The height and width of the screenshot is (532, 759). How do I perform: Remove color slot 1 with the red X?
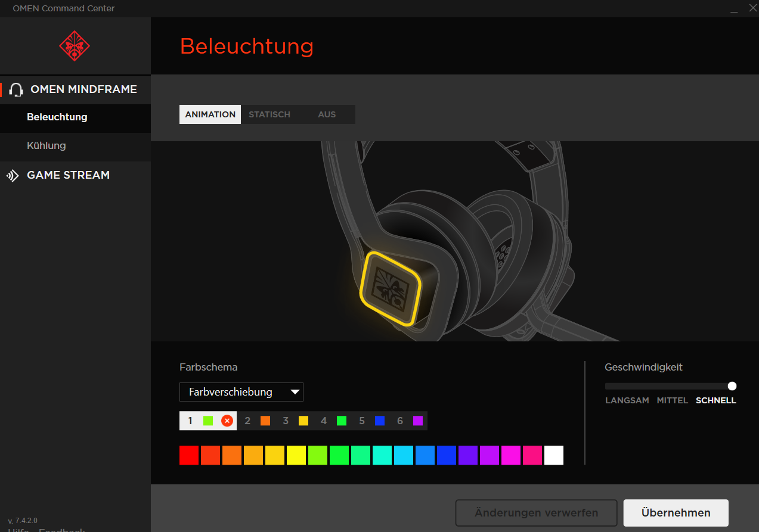click(227, 421)
